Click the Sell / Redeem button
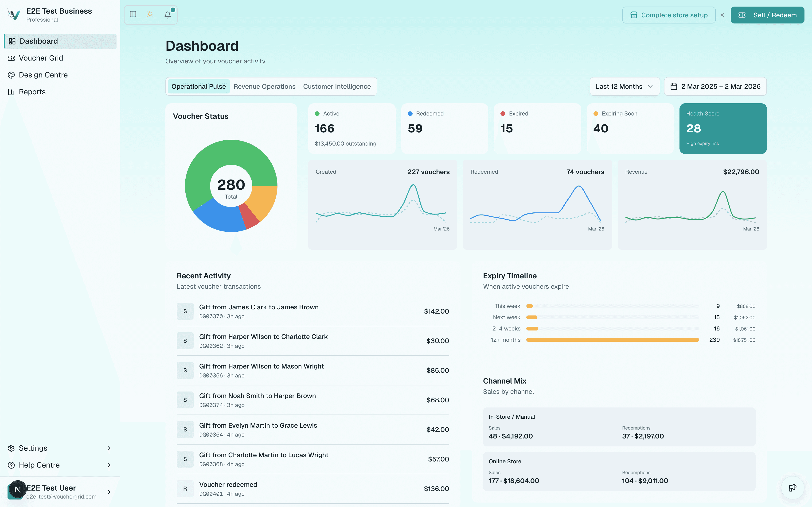Viewport: 812px width, 507px height. pyautogui.click(x=767, y=15)
